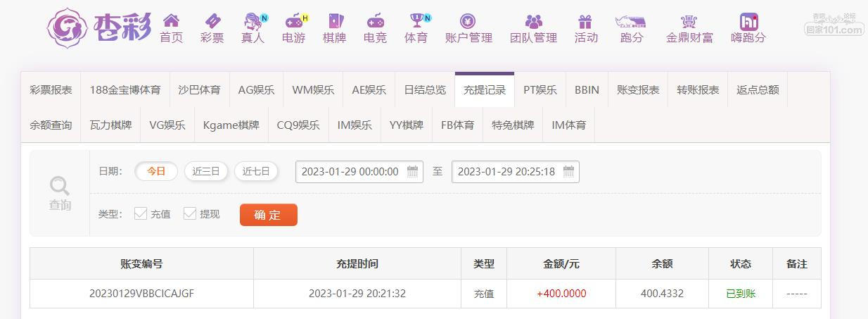
Task: Open the end date calendar picker
Action: [569, 171]
